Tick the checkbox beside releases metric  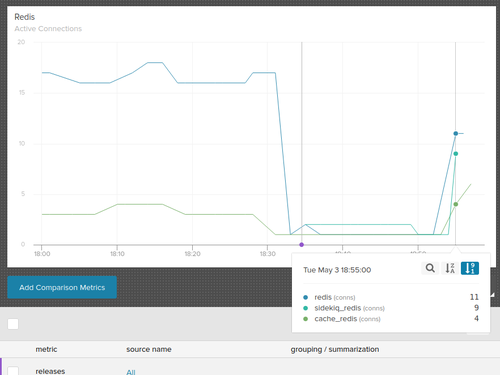click(13, 371)
